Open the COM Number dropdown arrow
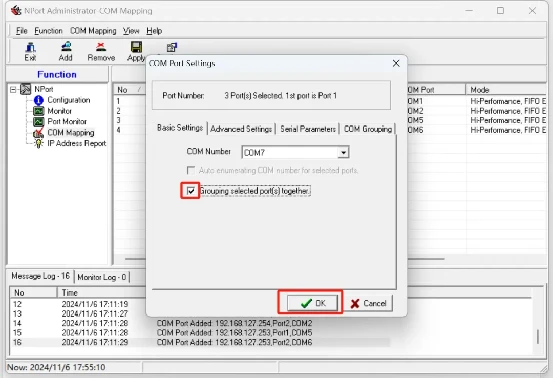This screenshot has height=378, width=554. click(x=343, y=152)
